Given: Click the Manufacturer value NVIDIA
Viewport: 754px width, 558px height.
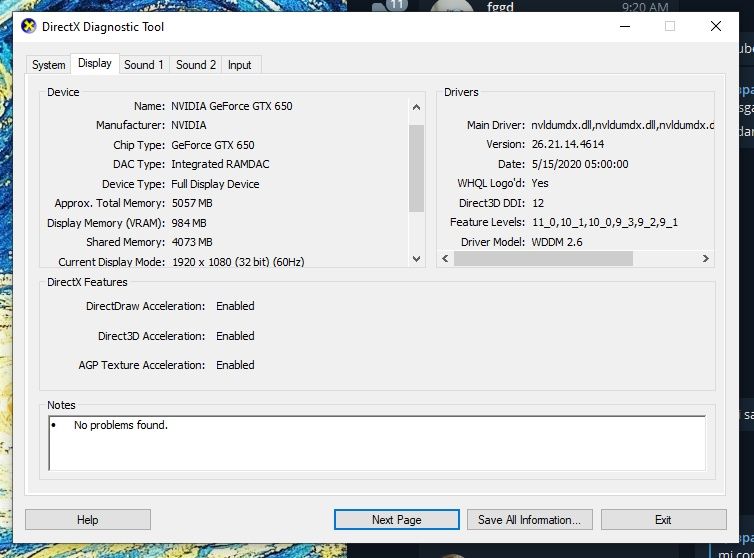Looking at the screenshot, I should (x=189, y=125).
